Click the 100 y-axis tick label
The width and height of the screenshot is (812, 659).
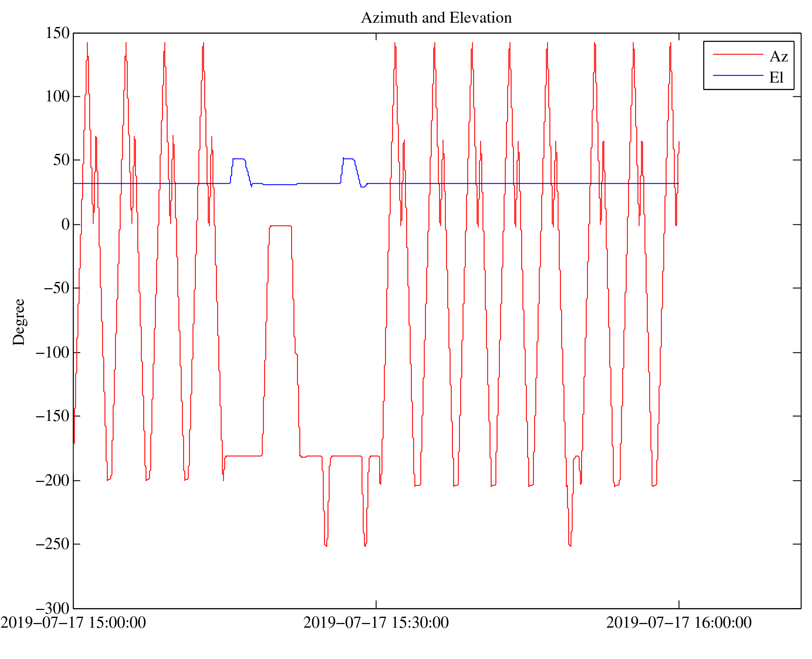[x=58, y=96]
